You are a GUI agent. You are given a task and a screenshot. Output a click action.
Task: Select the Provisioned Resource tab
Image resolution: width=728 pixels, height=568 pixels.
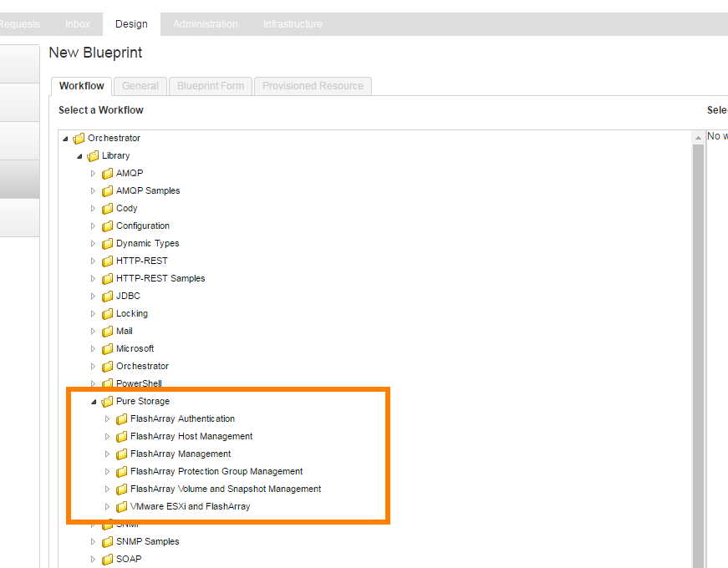coord(313,86)
